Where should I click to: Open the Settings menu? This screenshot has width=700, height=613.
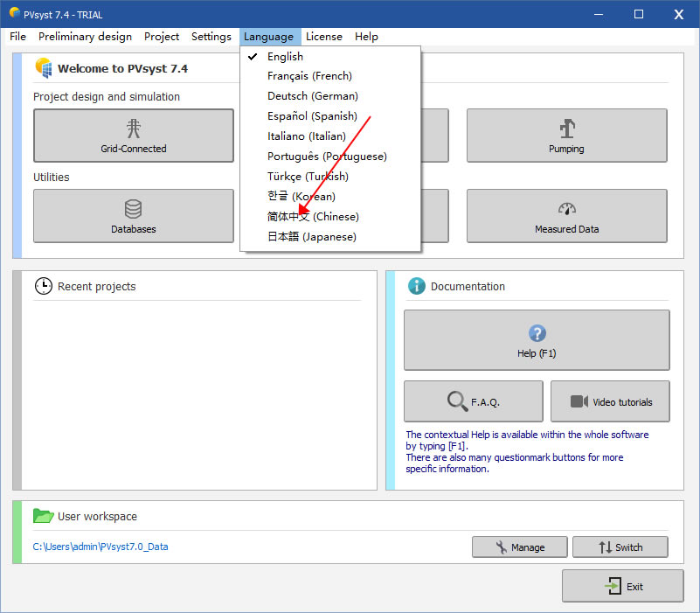[211, 37]
